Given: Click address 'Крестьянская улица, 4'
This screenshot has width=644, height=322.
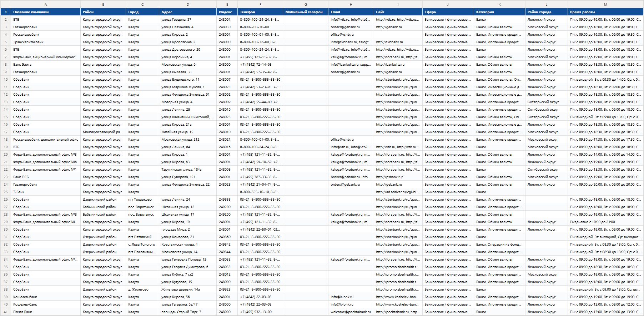Looking at the screenshot, I should click(x=188, y=245).
